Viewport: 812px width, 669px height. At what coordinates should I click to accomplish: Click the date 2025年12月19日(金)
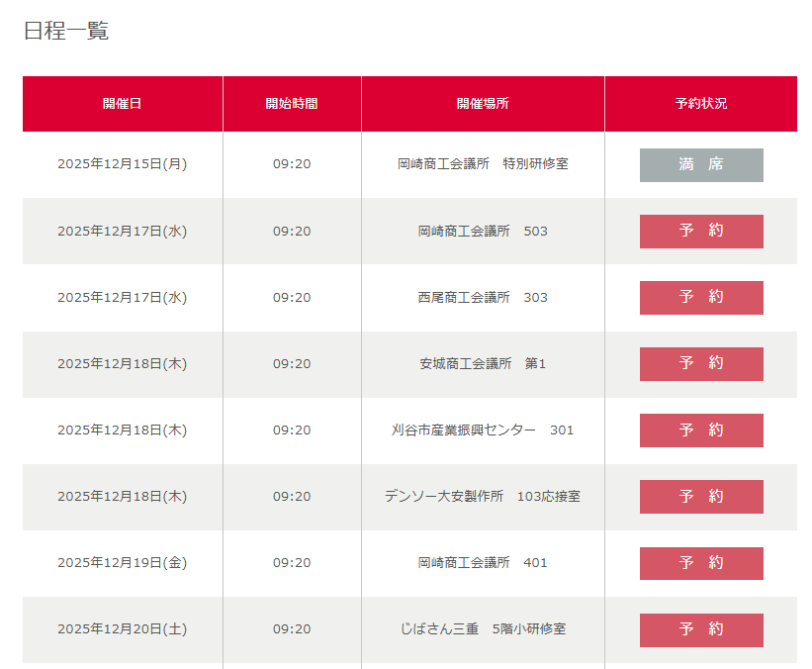[x=122, y=562]
